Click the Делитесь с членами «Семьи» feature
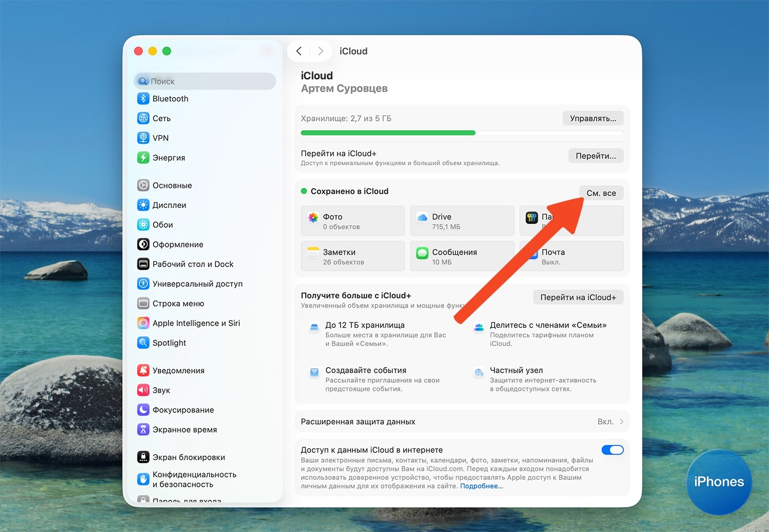Viewport: 769px width, 532px height. 540,334
